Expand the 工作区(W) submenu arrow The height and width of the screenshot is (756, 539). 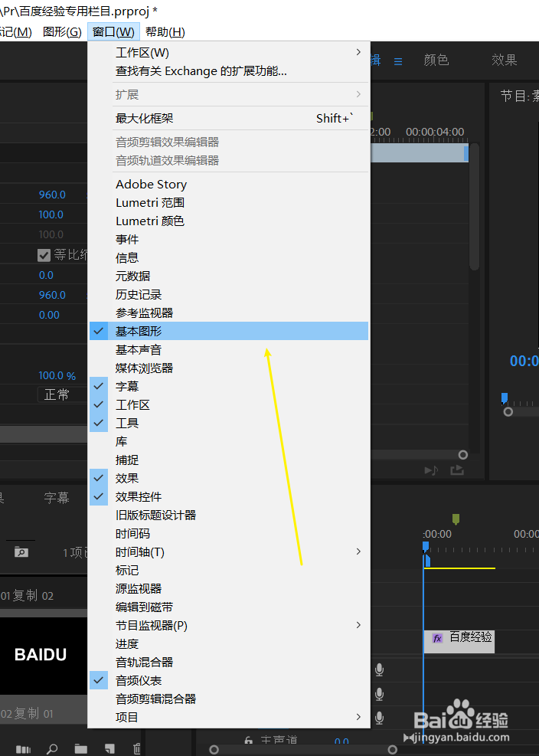(x=358, y=52)
